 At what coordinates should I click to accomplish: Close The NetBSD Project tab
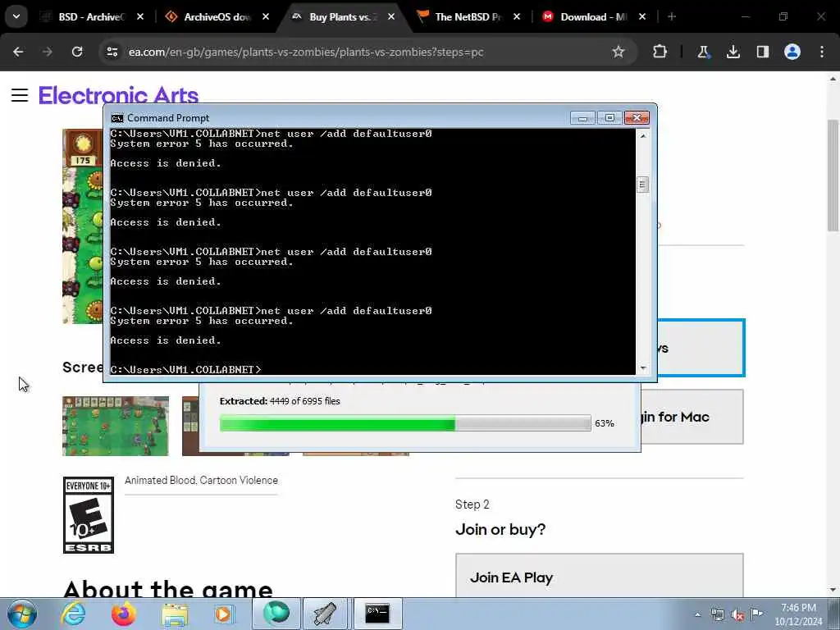[517, 17]
